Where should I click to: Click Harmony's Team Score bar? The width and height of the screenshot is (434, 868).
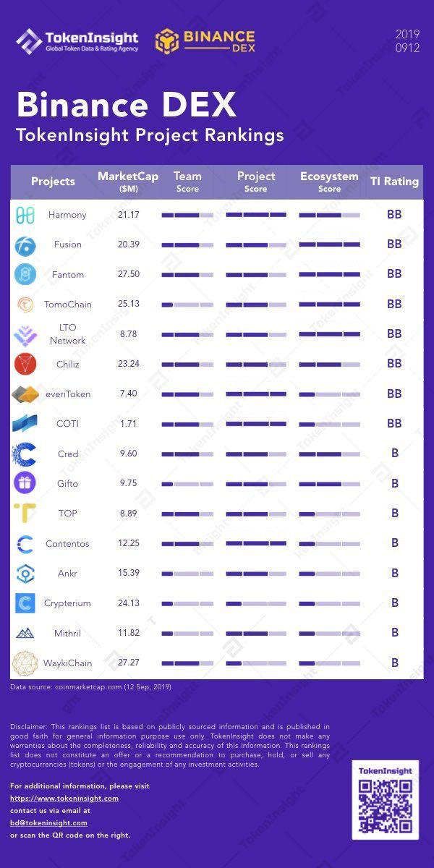tap(187, 215)
